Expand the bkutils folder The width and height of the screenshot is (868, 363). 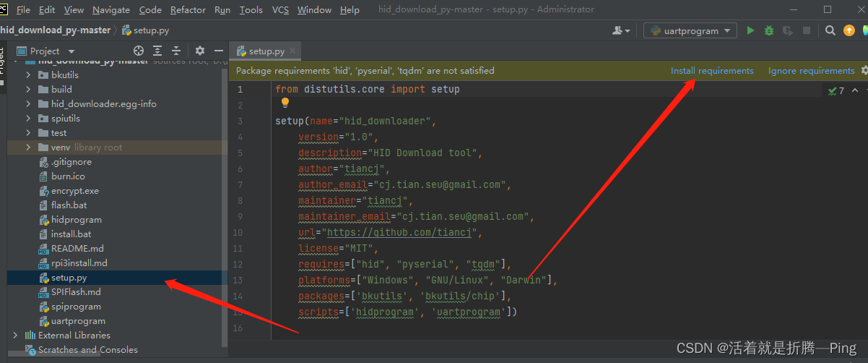pyautogui.click(x=28, y=75)
